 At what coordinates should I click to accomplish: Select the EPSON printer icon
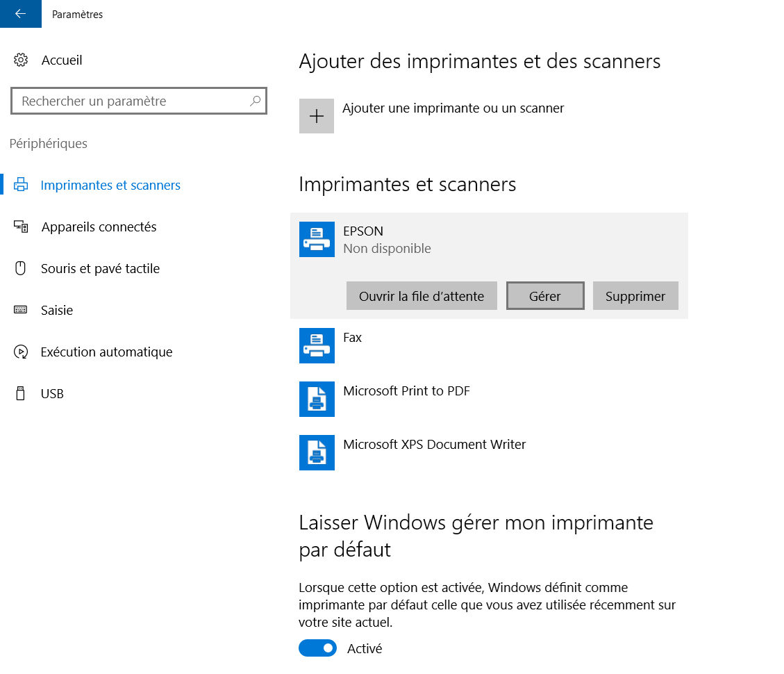point(317,240)
